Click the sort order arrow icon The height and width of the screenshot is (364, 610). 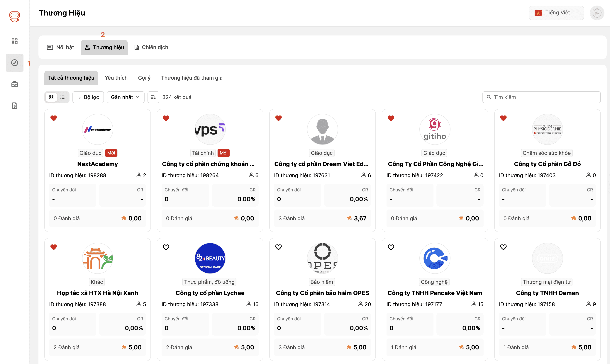[x=153, y=97]
